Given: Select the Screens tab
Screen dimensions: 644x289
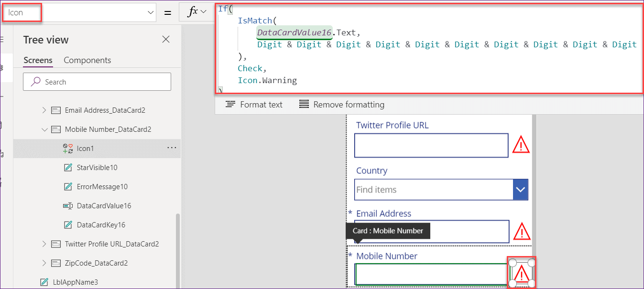Looking at the screenshot, I should pyautogui.click(x=38, y=60).
